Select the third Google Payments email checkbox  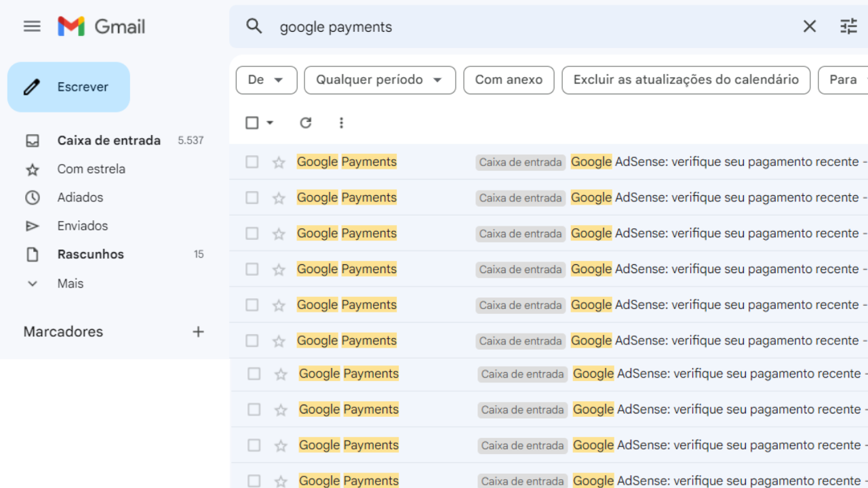[x=252, y=233]
